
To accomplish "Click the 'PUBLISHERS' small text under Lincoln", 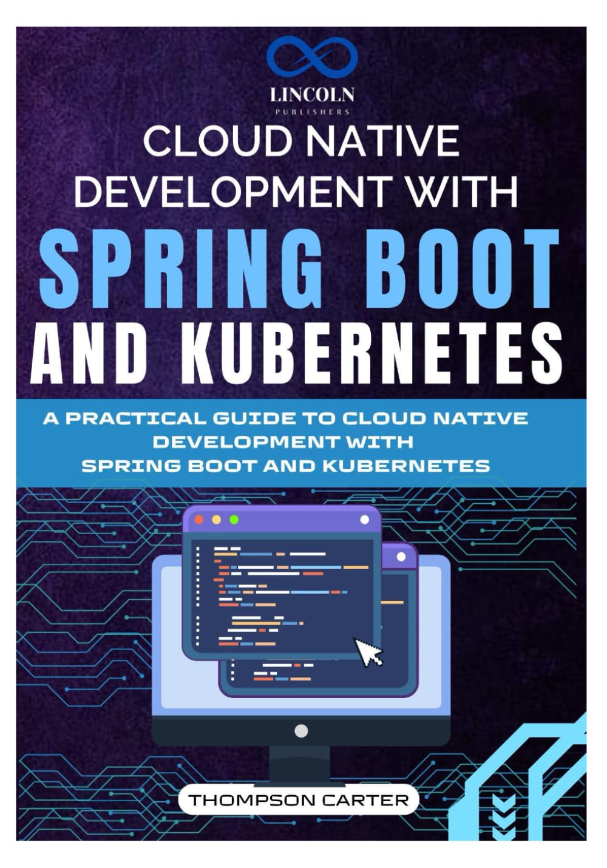I will [312, 112].
